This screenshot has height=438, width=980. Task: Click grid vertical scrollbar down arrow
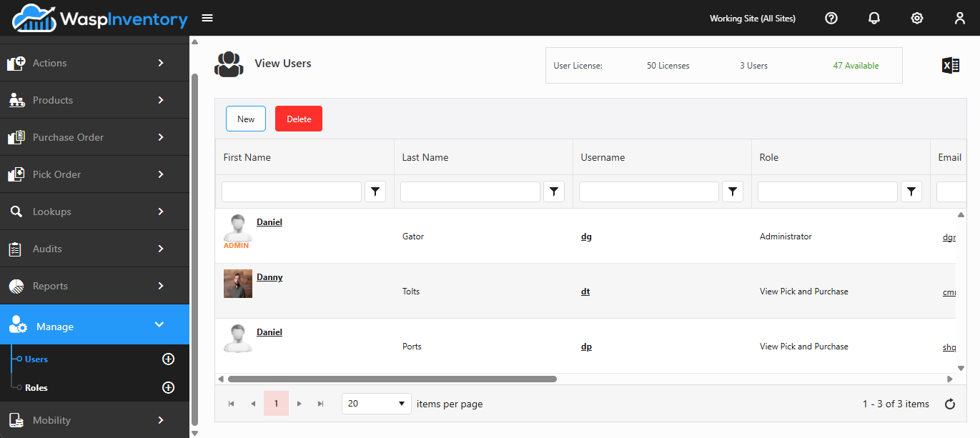pos(961,368)
